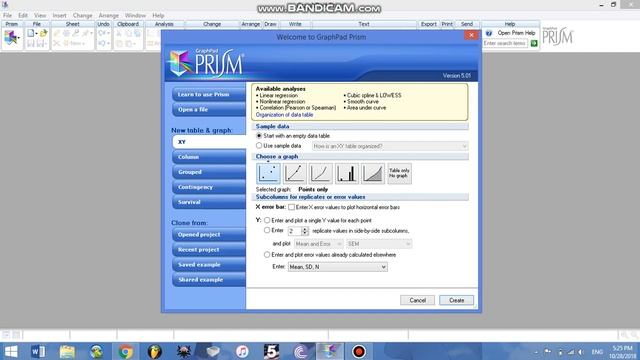Clone from Saved example
This screenshot has width=640, height=360.
pos(209,264)
